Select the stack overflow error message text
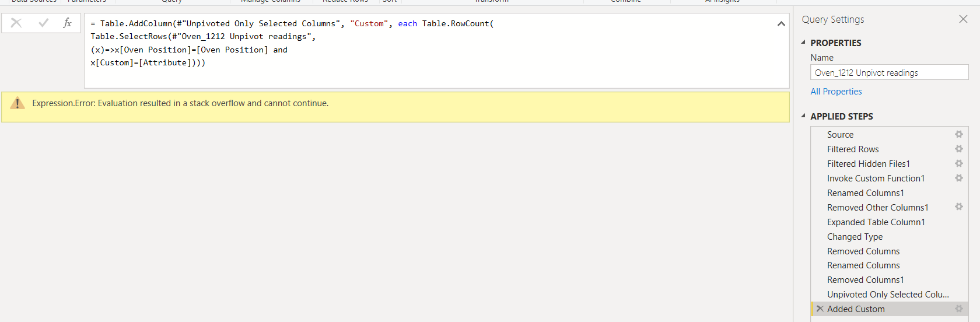This screenshot has width=980, height=322. (x=180, y=103)
